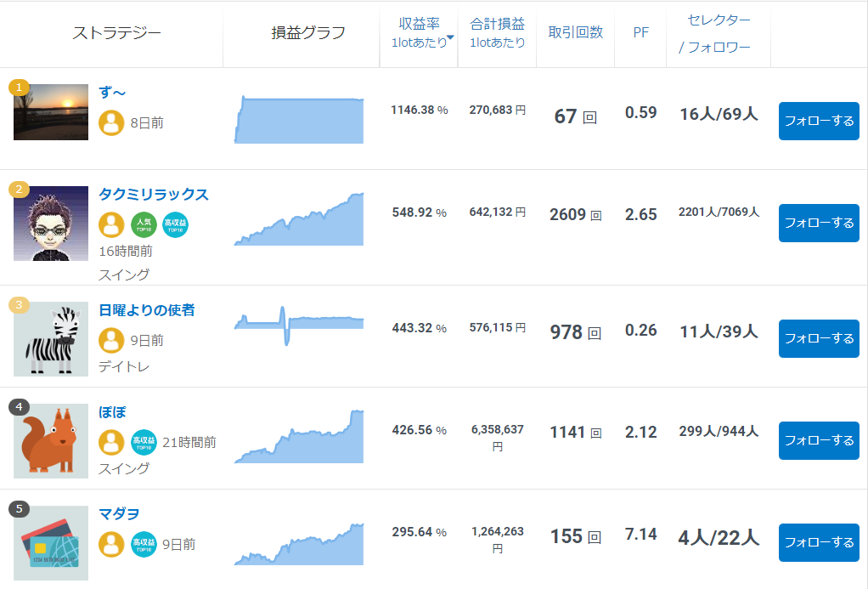Viewport: 868px width, 589px height.
Task: Open the ず～ strategy link
Action: 112,92
